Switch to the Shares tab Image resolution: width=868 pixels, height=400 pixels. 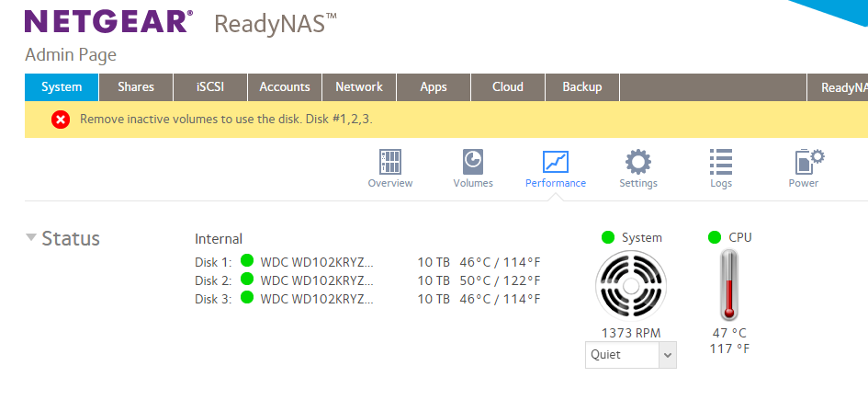(136, 87)
